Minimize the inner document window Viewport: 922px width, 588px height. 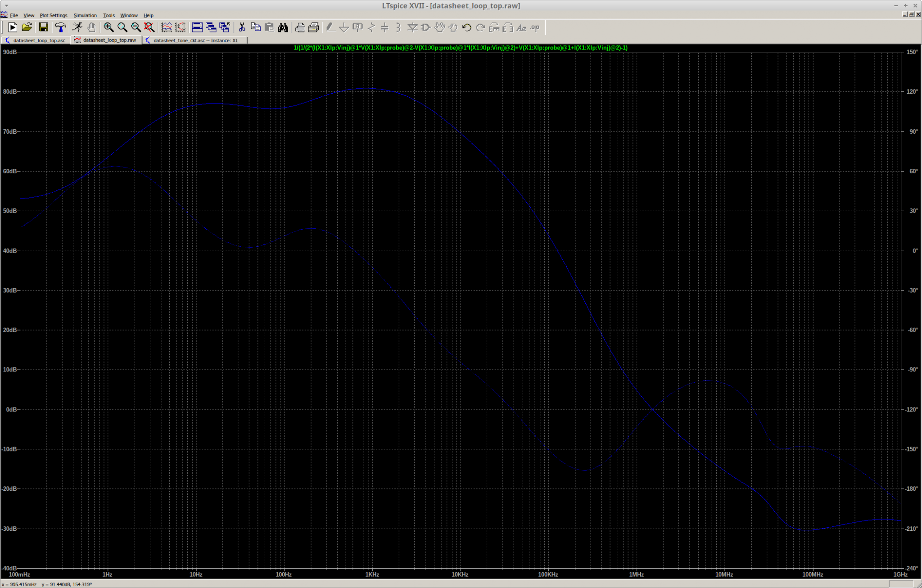point(905,14)
